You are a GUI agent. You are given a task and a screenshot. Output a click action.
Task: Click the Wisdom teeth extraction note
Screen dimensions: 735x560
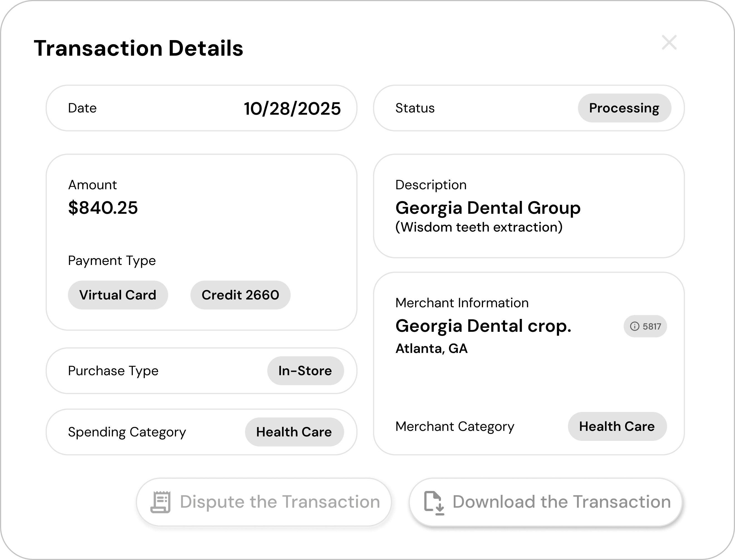tap(479, 227)
